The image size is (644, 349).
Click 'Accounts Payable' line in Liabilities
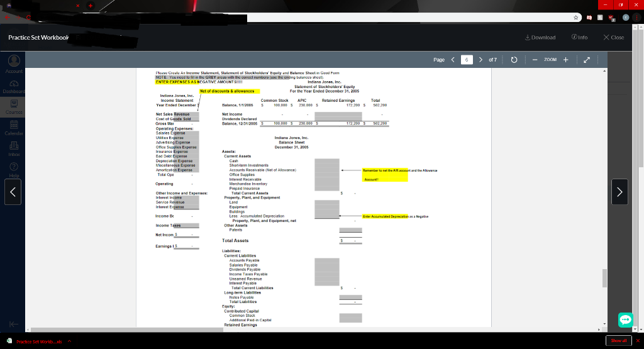245,260
